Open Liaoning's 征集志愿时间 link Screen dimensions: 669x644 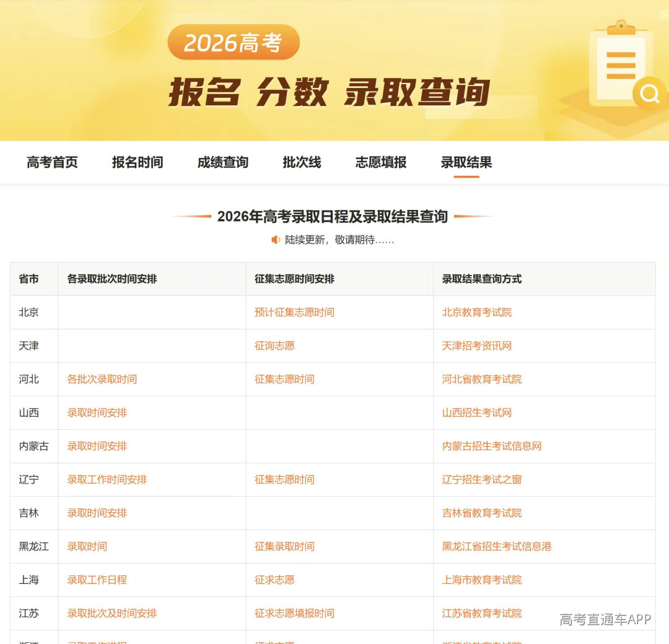coord(284,480)
